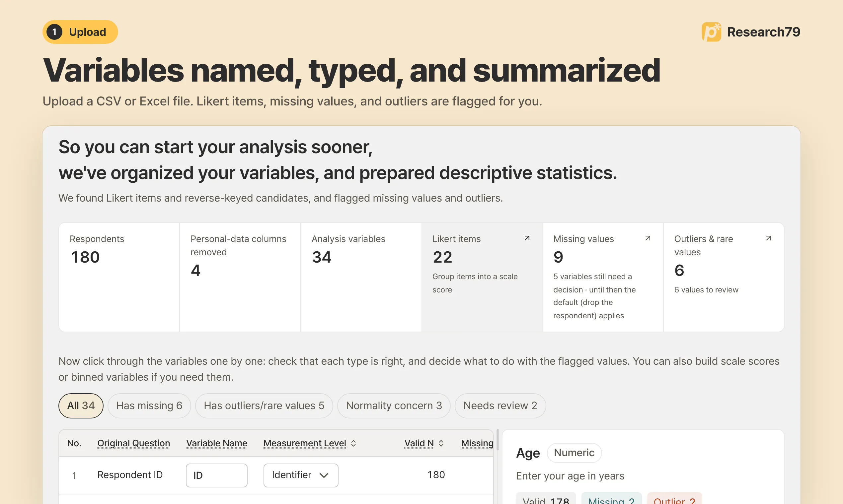Screen dimensions: 843x504
Task: Select the All 34 filter chip
Action: pyautogui.click(x=81, y=406)
